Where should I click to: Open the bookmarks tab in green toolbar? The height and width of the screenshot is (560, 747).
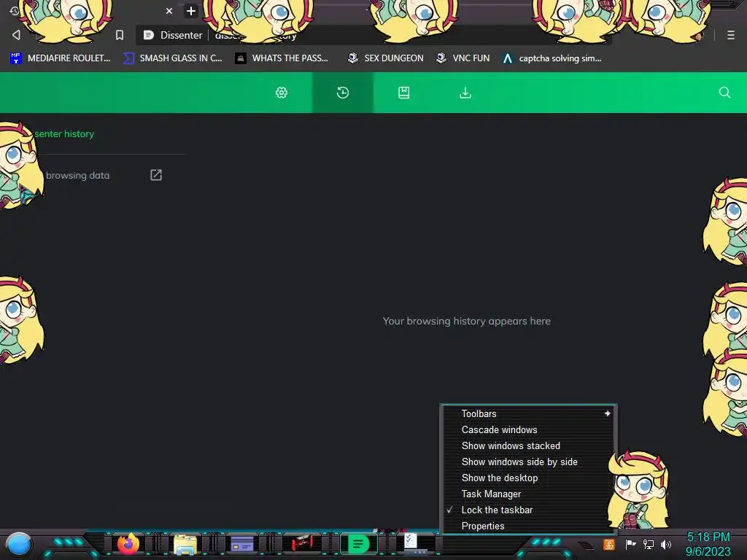(x=404, y=93)
